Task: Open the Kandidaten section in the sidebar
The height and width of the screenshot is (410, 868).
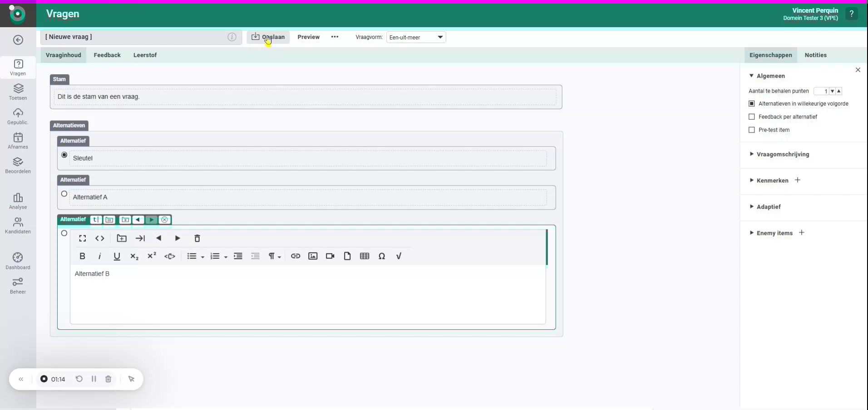Action: 18,225
